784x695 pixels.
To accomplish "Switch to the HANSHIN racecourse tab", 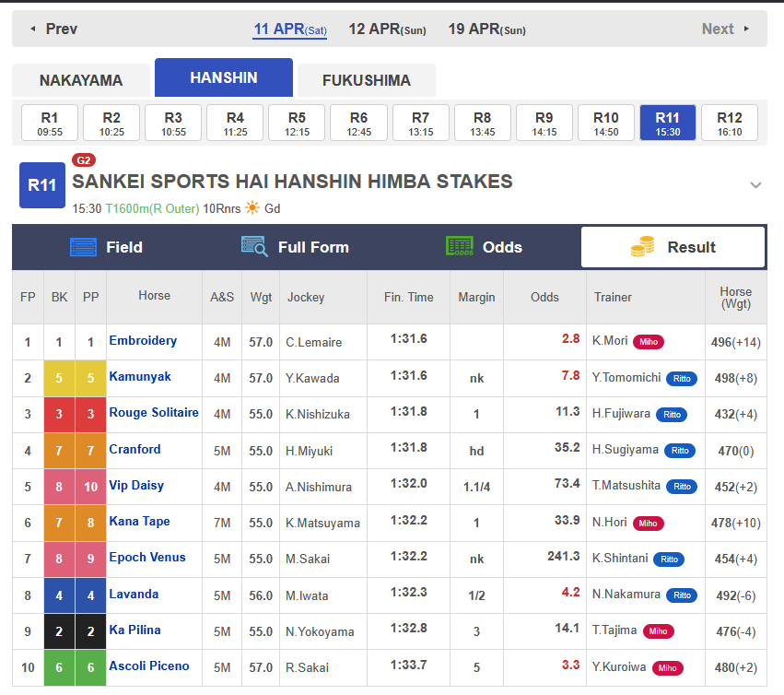I will 224,77.
